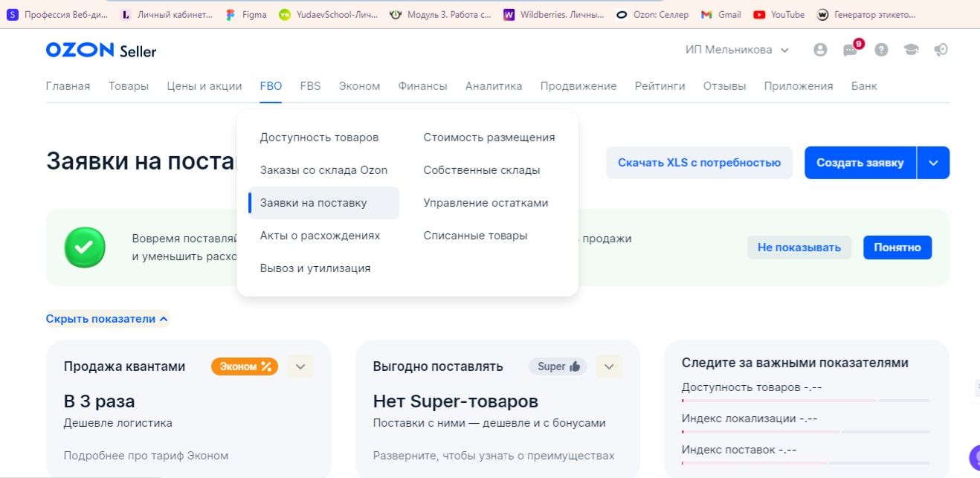Viewport: 980px width, 478px height.
Task: Click В 3 раза heading
Action: tap(100, 401)
